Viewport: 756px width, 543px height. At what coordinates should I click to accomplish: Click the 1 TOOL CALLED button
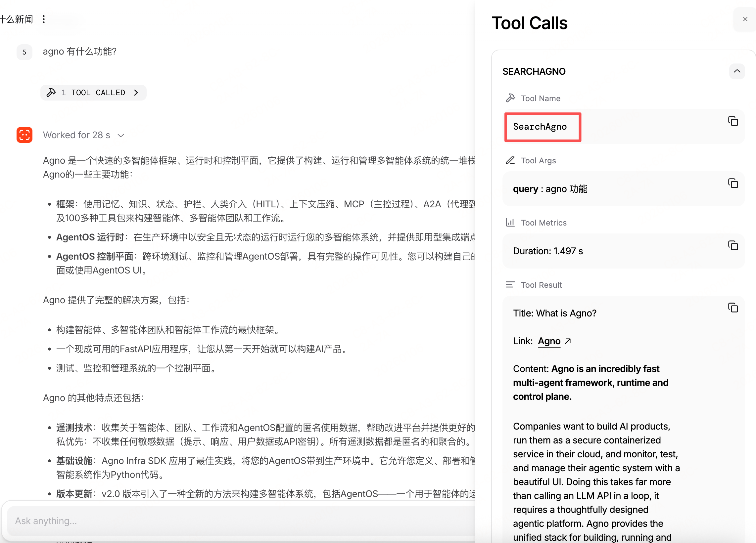pyautogui.click(x=93, y=93)
